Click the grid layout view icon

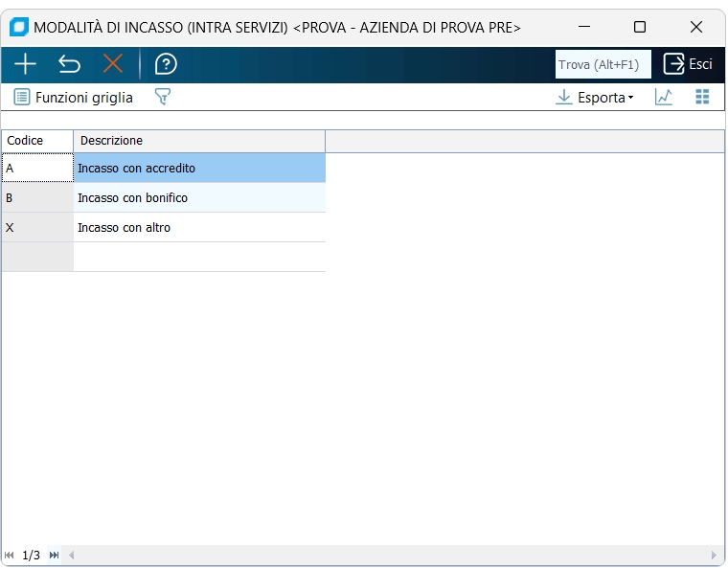(x=702, y=97)
